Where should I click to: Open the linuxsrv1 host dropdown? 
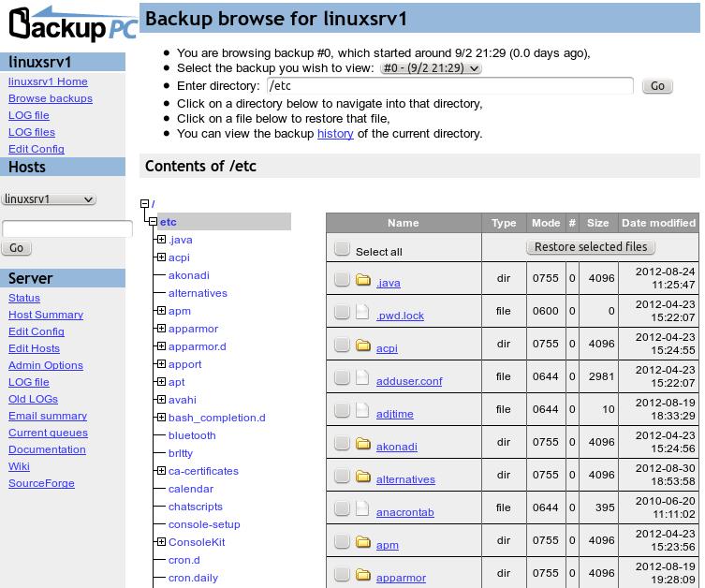[x=49, y=199]
